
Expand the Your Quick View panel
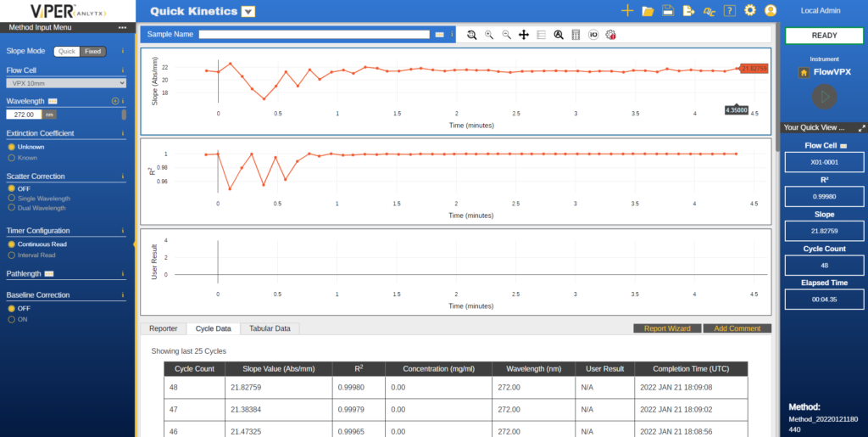[x=861, y=128]
